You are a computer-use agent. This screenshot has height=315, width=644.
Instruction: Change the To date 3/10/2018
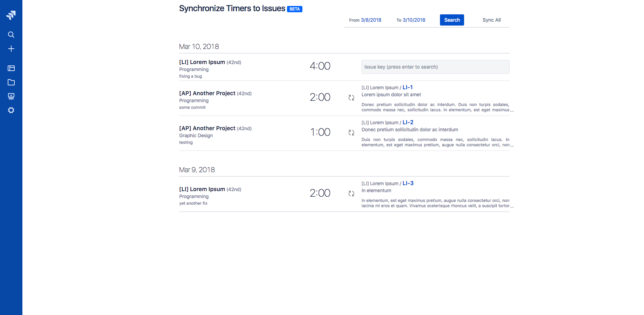tap(414, 20)
